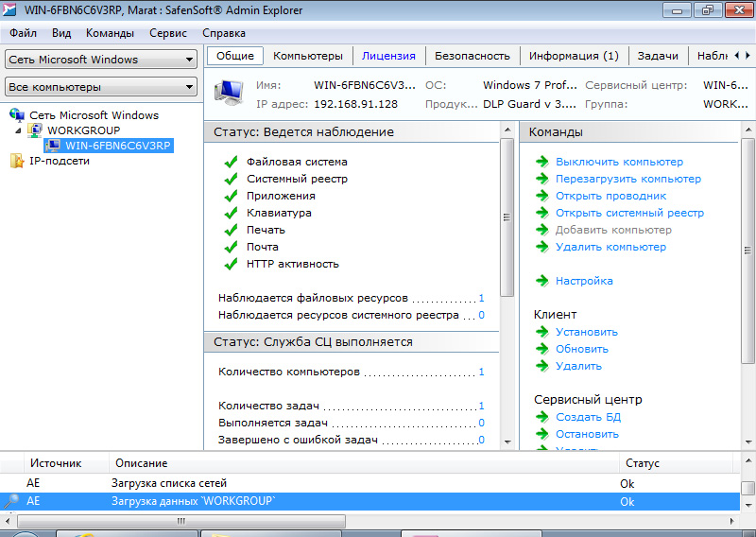Click the green arrow beside Перезагрузить компьютер

click(542, 179)
